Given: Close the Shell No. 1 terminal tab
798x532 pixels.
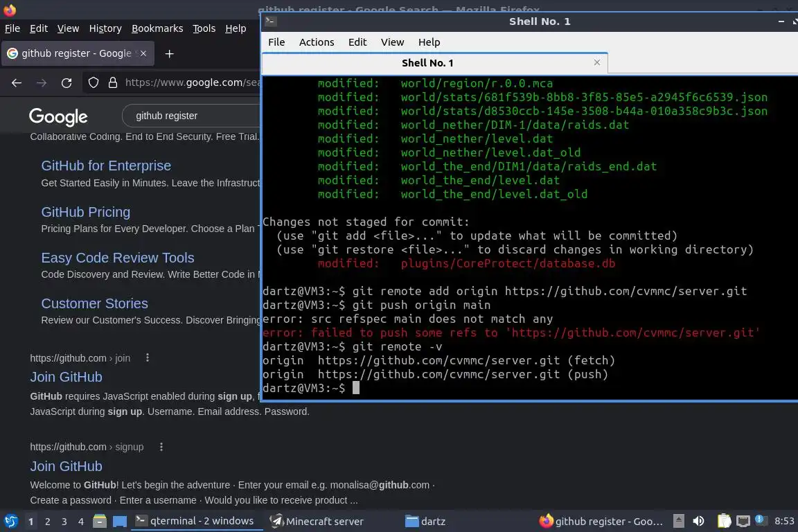Looking at the screenshot, I should coord(597,62).
